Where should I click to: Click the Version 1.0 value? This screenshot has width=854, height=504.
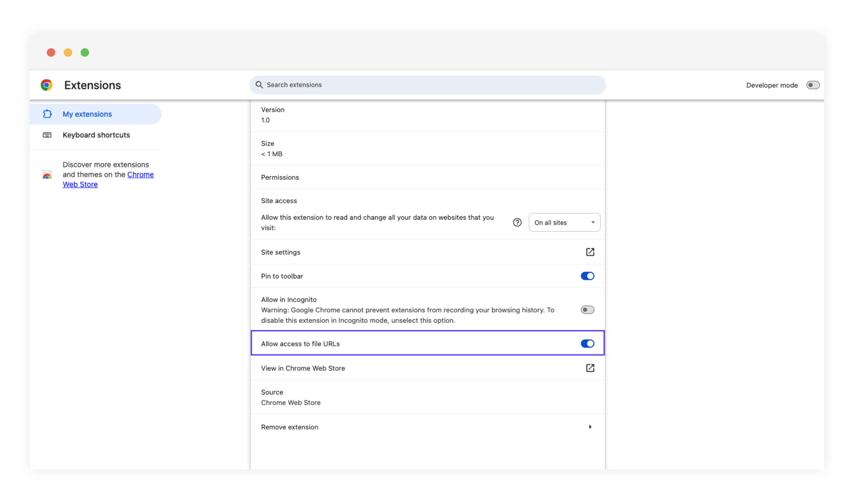(265, 120)
